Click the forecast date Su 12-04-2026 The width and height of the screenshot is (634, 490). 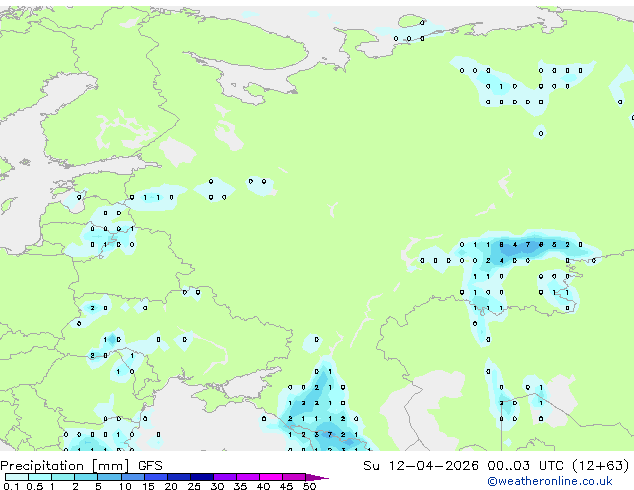421,466
